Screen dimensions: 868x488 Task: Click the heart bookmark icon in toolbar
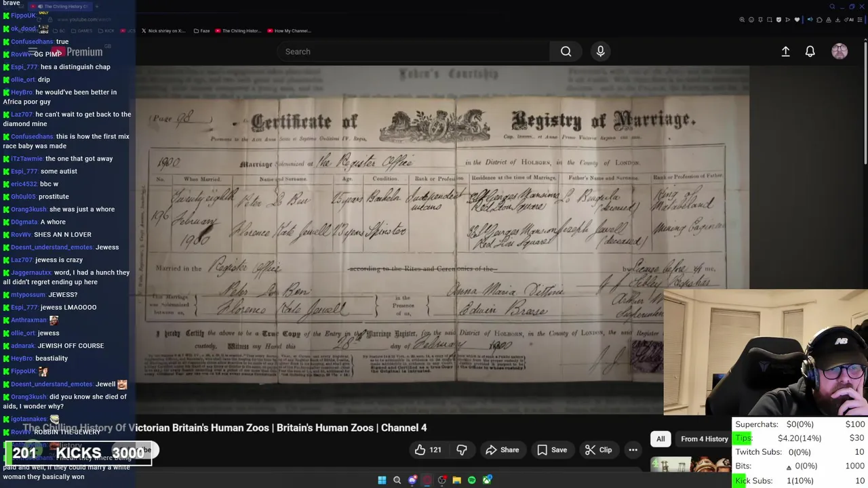point(797,20)
